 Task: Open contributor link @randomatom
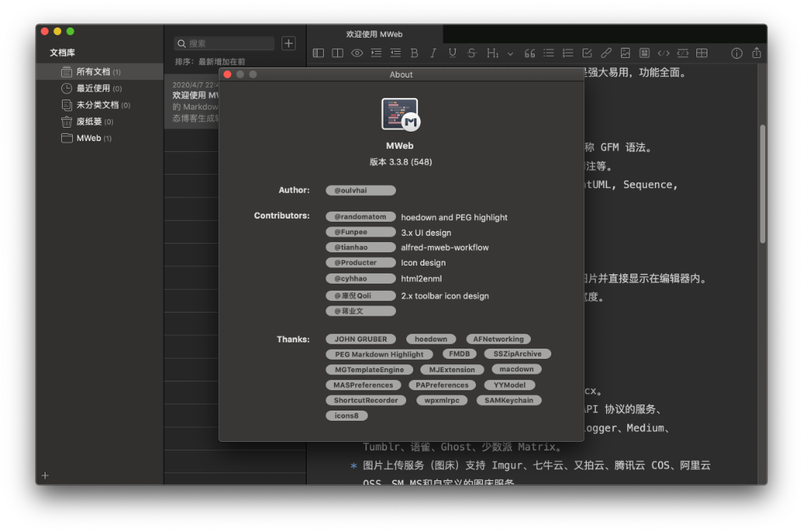click(x=361, y=217)
